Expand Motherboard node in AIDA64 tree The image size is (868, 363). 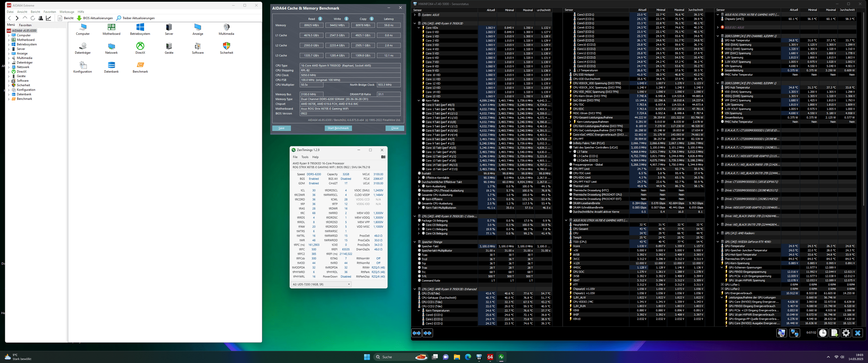(9, 40)
